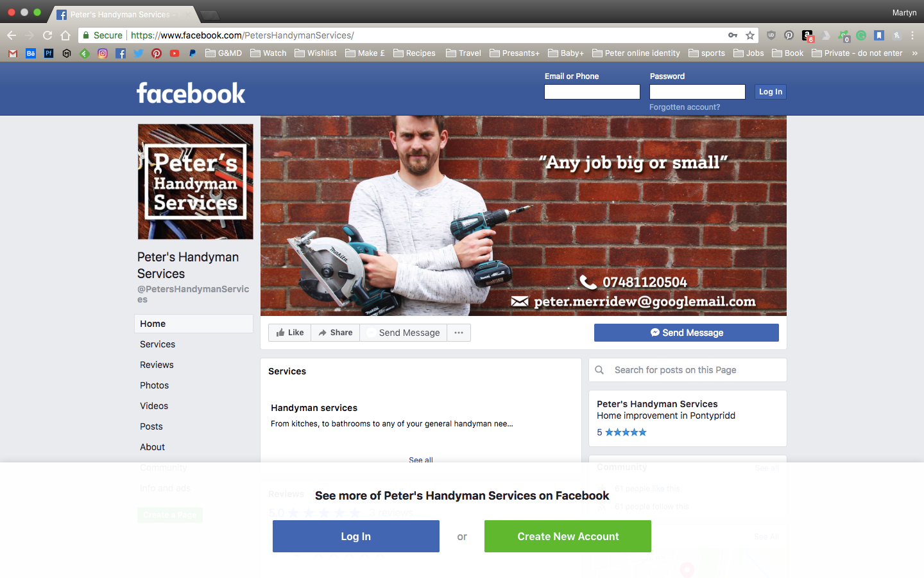Open the Twitter bookmark icon
This screenshot has height=578, width=924.
click(139, 53)
